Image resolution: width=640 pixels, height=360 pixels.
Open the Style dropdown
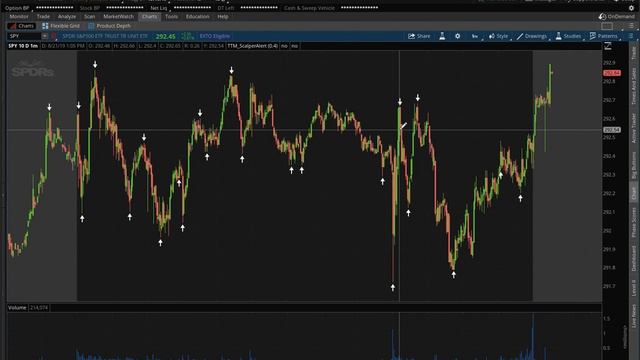pyautogui.click(x=499, y=36)
